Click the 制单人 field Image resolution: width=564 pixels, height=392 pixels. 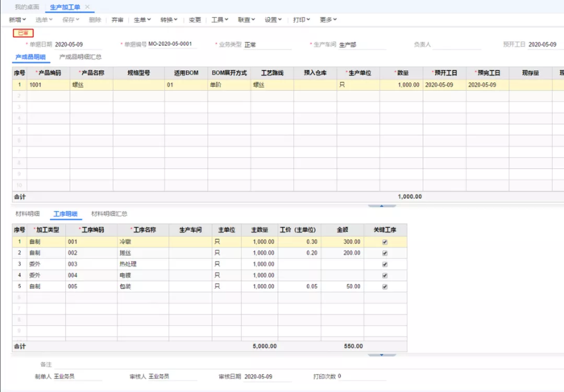[78, 376]
